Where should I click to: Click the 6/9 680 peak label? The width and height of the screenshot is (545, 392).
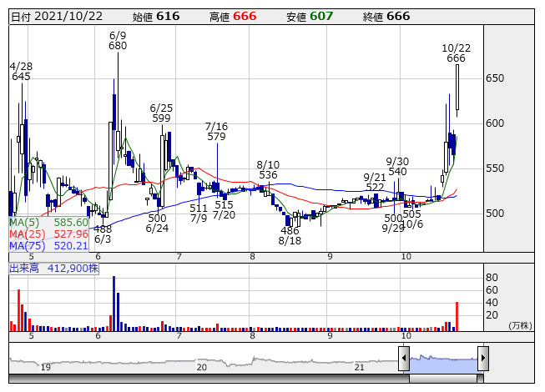[118, 41]
